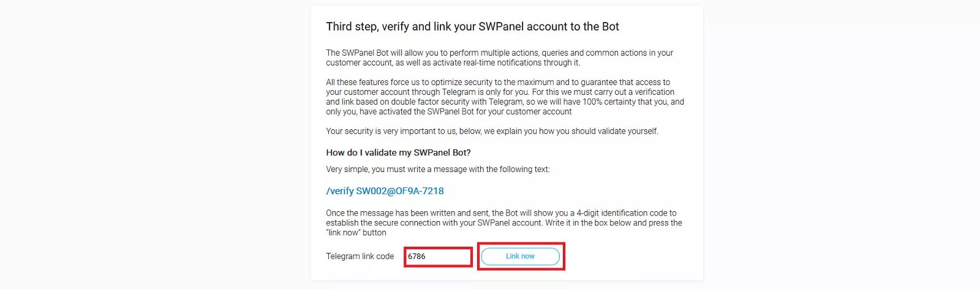The width and height of the screenshot is (980, 289).
Task: Click the quoted "link now" text in the instructions
Action: tap(356, 233)
